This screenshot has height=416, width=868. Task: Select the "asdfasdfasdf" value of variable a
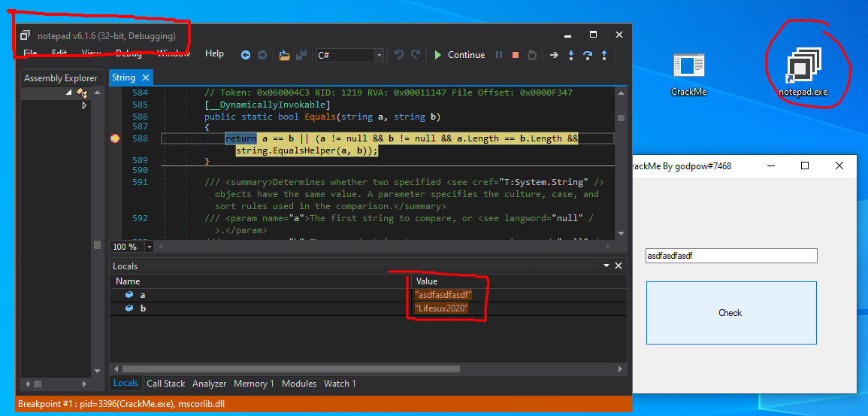coord(443,295)
